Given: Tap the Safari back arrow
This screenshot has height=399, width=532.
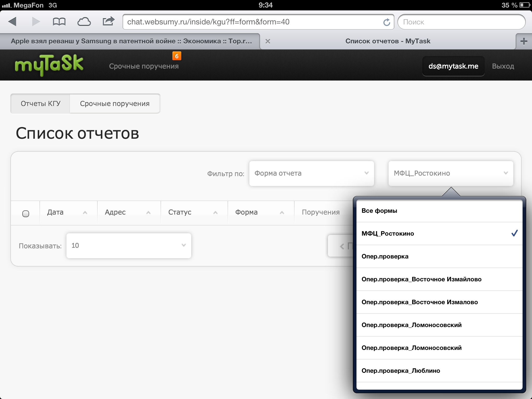Looking at the screenshot, I should point(12,22).
